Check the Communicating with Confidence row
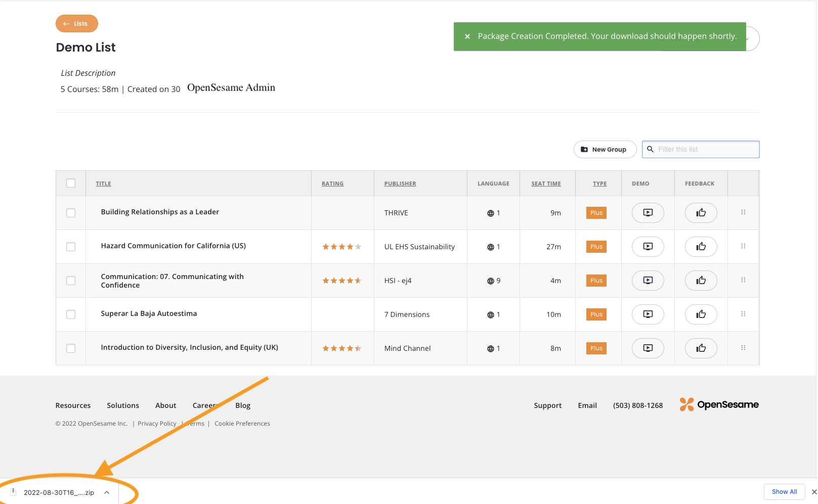 71,281
